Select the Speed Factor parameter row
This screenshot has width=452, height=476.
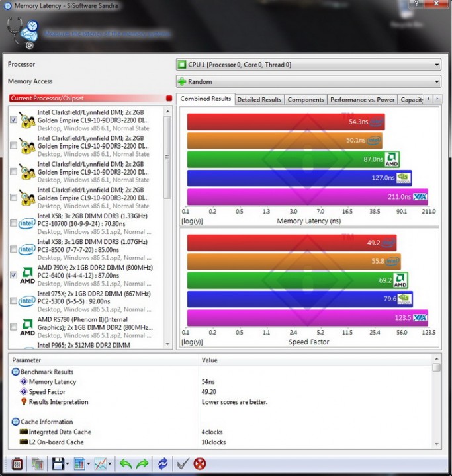(220, 391)
